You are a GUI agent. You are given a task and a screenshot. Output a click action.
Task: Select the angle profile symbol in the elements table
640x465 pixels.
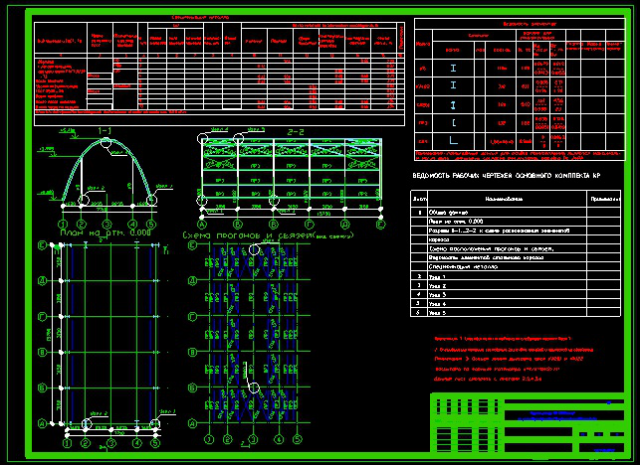coord(453,140)
